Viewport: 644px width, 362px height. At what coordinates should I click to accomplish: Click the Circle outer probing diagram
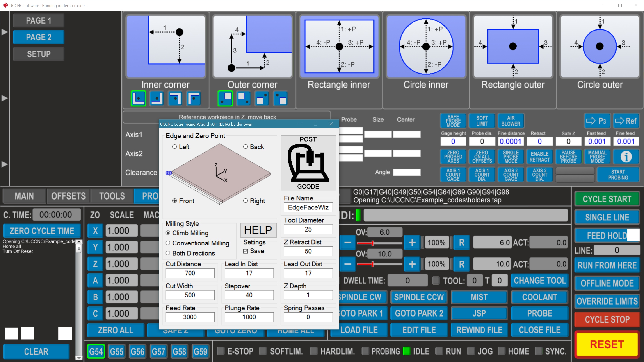(x=600, y=46)
